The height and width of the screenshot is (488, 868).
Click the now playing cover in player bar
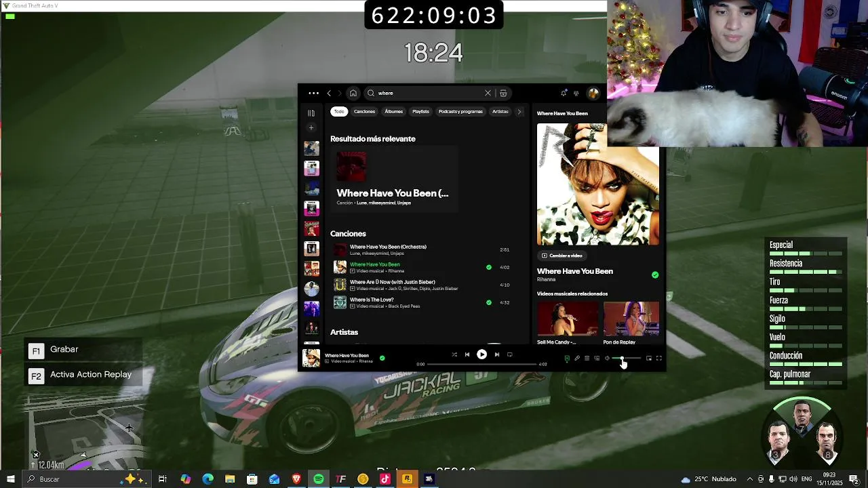(x=311, y=358)
